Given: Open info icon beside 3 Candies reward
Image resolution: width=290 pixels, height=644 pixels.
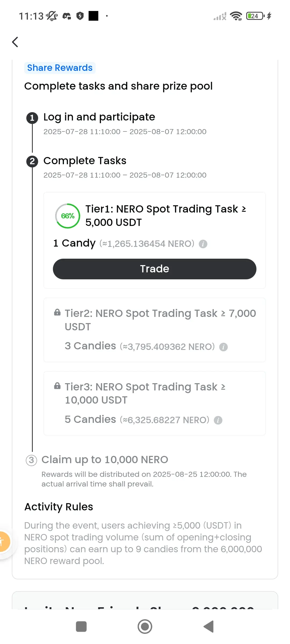Looking at the screenshot, I should pyautogui.click(x=223, y=347).
